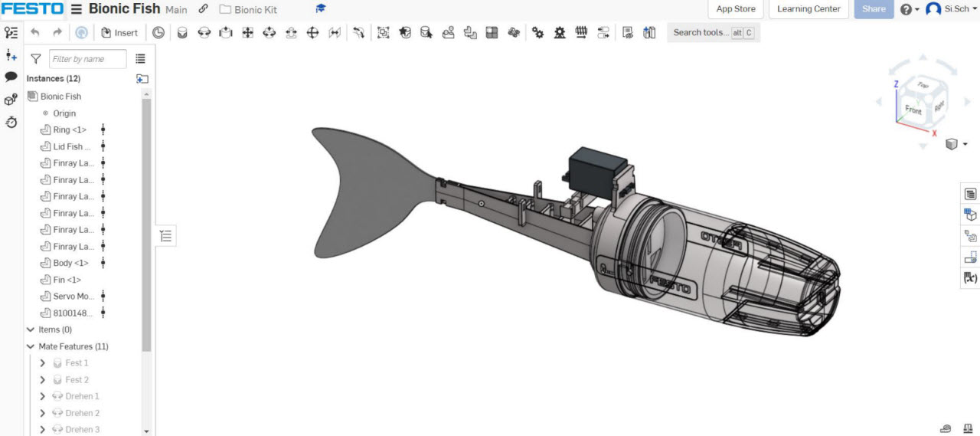Click the Front face of view cube

(x=913, y=110)
